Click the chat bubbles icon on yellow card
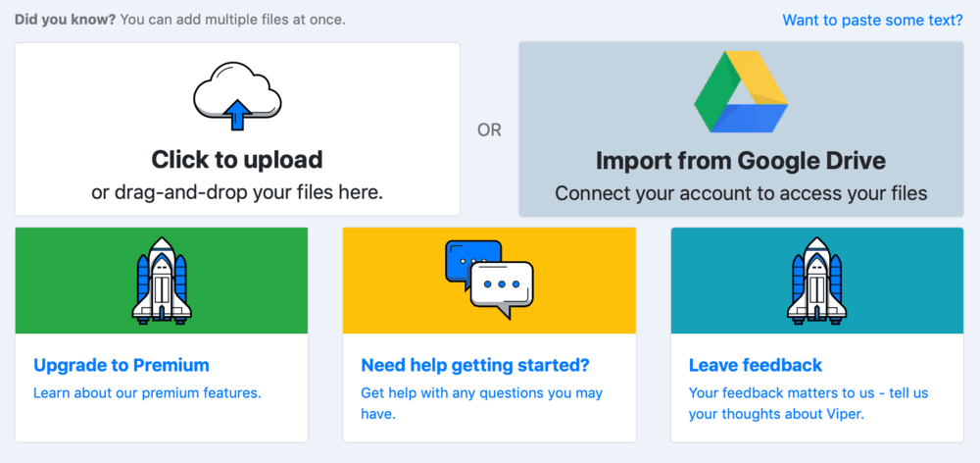 (489, 280)
